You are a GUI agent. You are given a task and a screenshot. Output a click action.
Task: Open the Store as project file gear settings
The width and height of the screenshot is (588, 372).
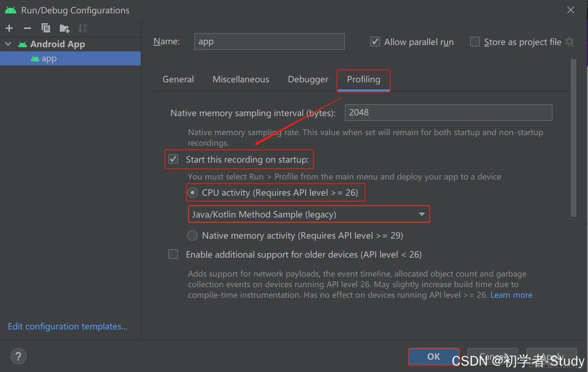pyautogui.click(x=570, y=42)
